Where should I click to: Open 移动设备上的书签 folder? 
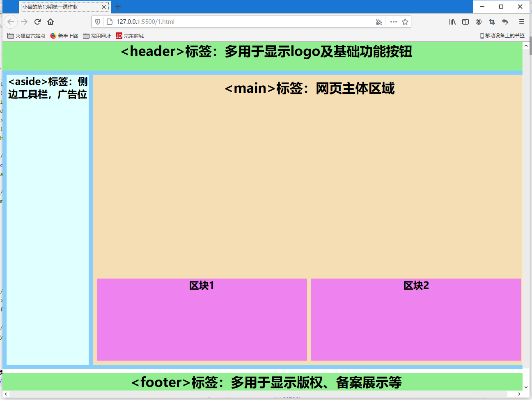click(x=502, y=36)
